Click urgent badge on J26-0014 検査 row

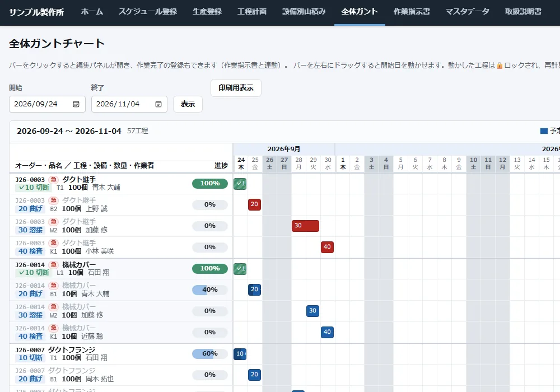point(53,328)
